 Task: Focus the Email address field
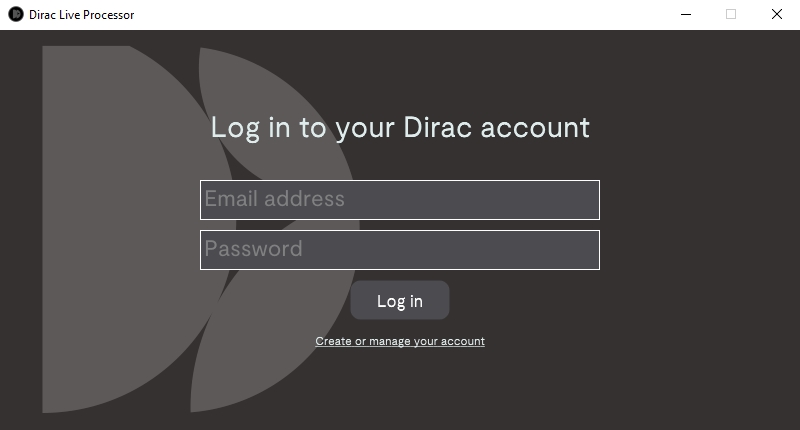point(399,200)
